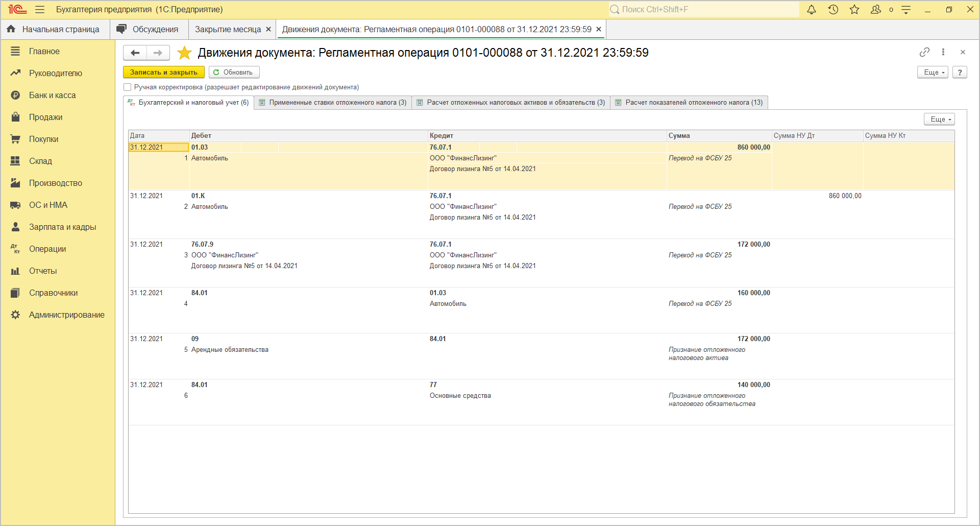This screenshot has width=980, height=526.
Task: Open Производство section
Action: [x=55, y=183]
